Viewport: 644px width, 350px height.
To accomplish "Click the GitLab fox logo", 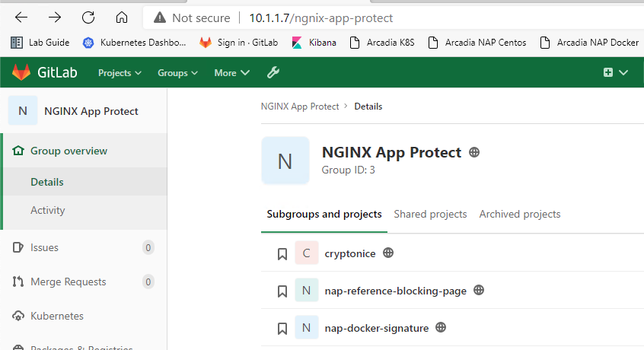I will click(x=21, y=72).
